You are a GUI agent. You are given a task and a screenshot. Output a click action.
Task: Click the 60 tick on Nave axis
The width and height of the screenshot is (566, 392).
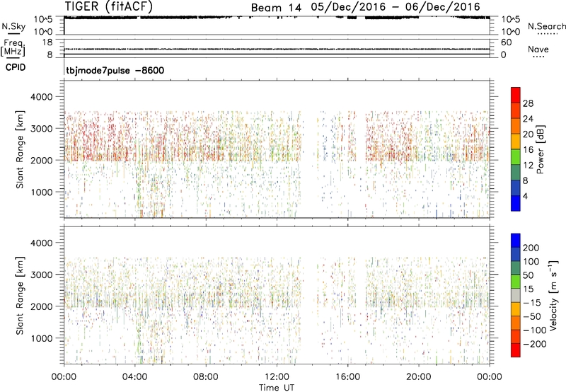pos(506,42)
